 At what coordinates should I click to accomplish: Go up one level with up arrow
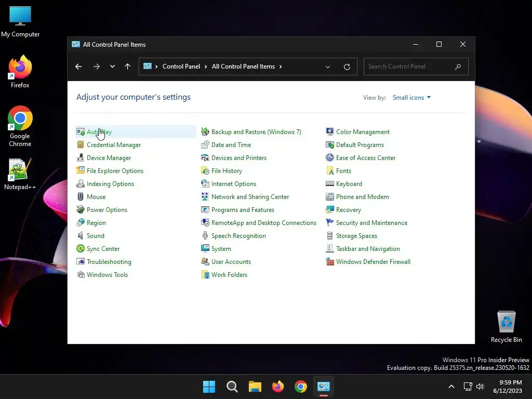click(128, 66)
